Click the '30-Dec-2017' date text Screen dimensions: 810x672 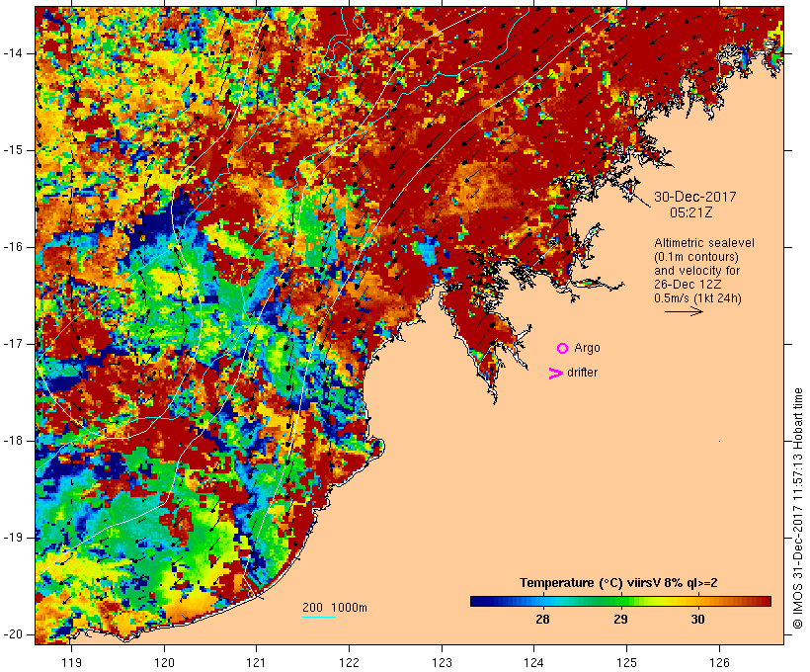tap(694, 197)
